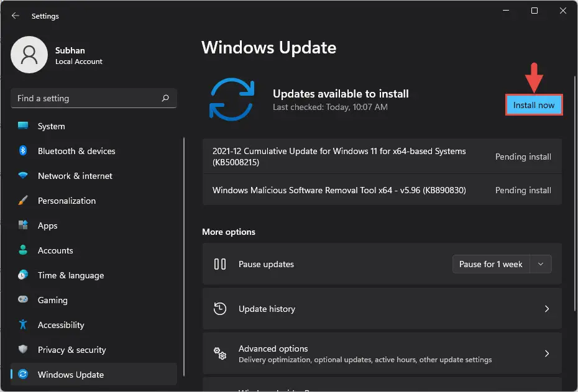
Task: Go to Privacy & security
Action: 94,349
